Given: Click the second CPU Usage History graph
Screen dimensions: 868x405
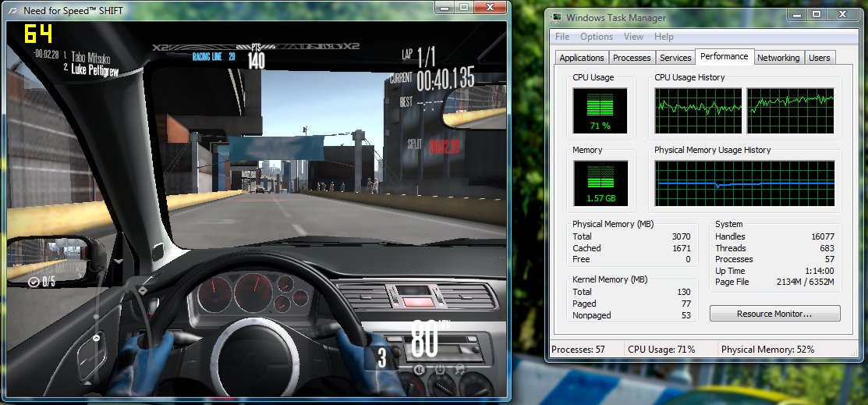Looking at the screenshot, I should pyautogui.click(x=790, y=111).
